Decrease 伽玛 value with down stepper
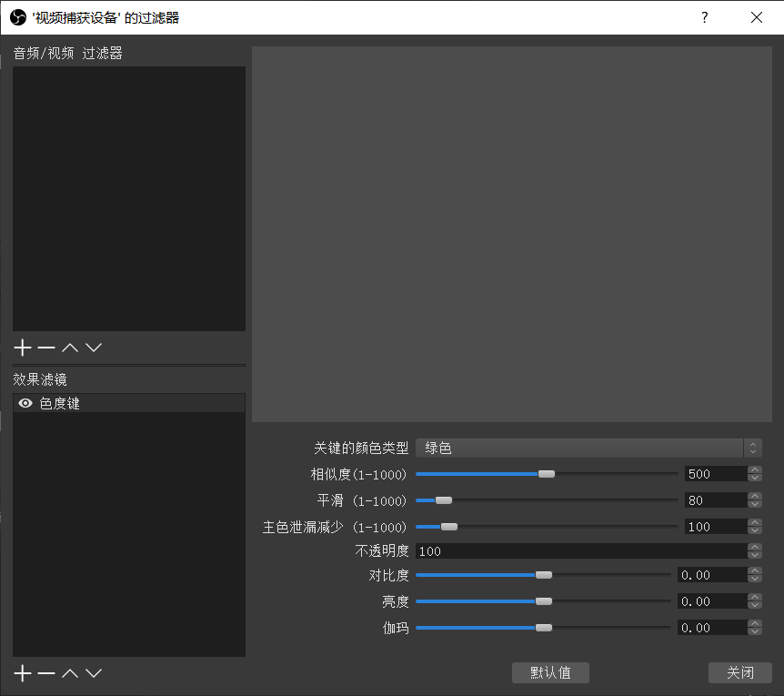The height and width of the screenshot is (696, 784). [x=755, y=631]
